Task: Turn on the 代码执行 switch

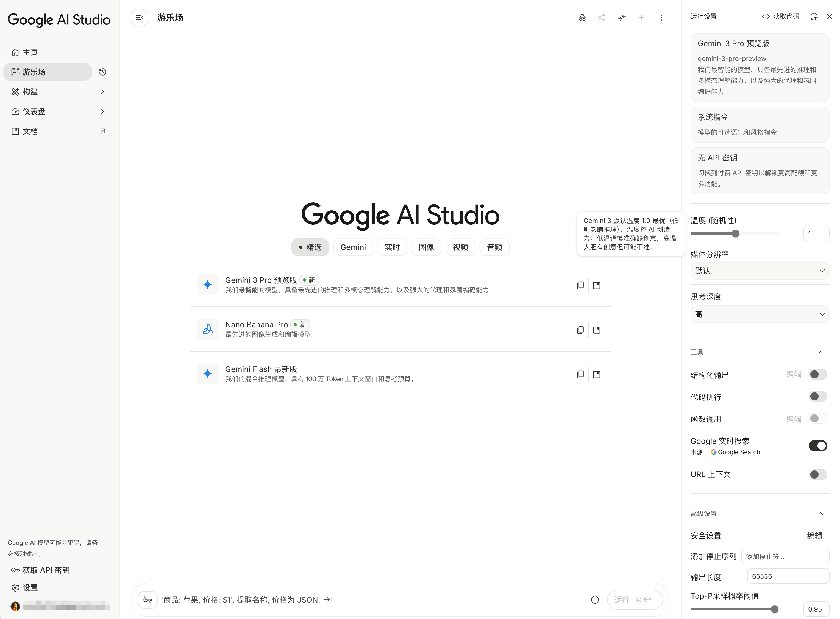Action: point(817,397)
